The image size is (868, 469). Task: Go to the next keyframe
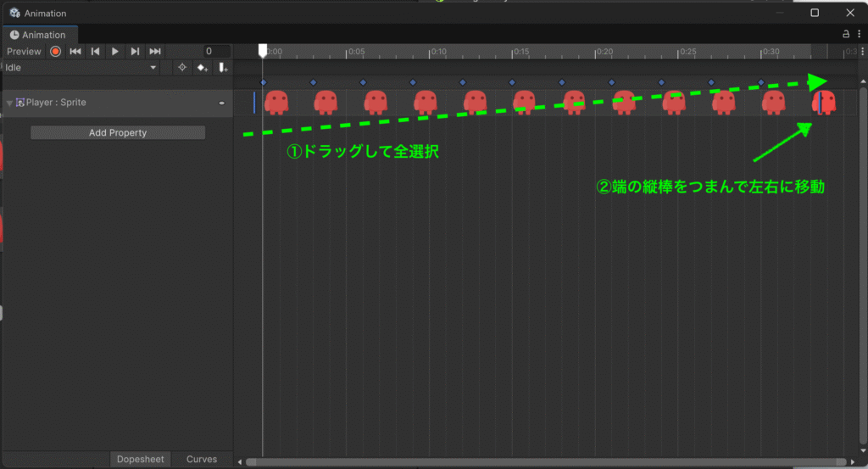(135, 52)
